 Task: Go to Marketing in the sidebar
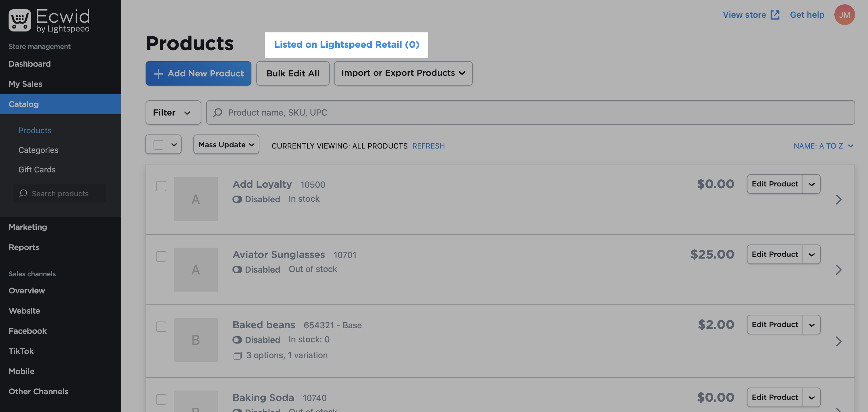click(x=28, y=227)
